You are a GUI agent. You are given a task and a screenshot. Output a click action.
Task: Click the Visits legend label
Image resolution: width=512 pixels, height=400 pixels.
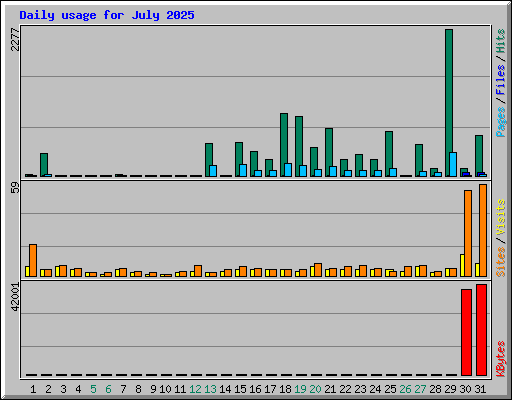pyautogui.click(x=501, y=217)
